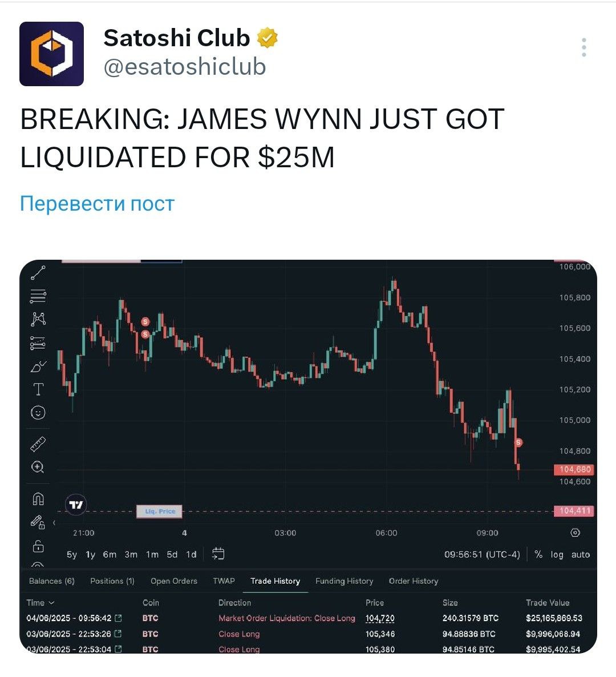Image resolution: width=616 pixels, height=677 pixels.
Task: Switch to the Funding History tab
Action: [345, 581]
